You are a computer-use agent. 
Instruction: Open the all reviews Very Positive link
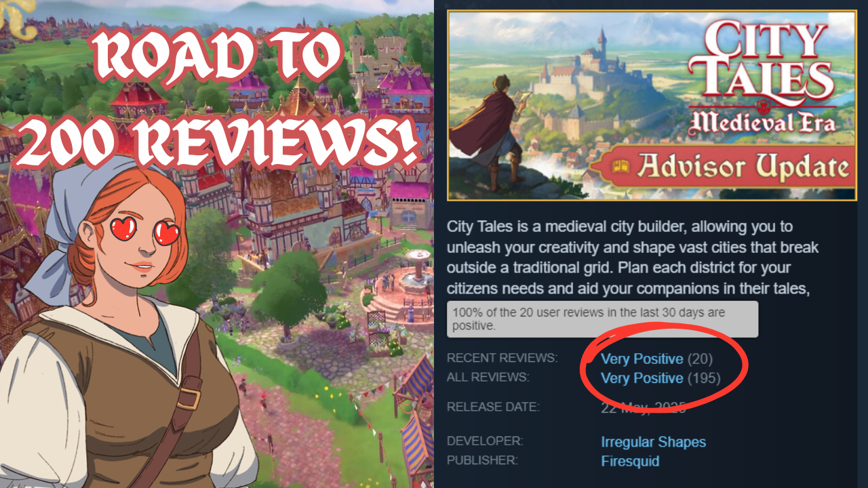(x=642, y=378)
